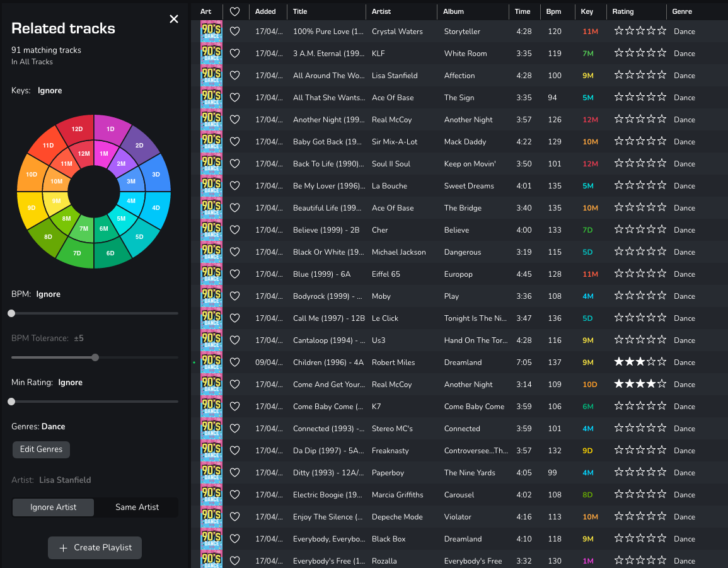
Task: Toggle heart for Children by Robert Miles
Action: (x=235, y=362)
